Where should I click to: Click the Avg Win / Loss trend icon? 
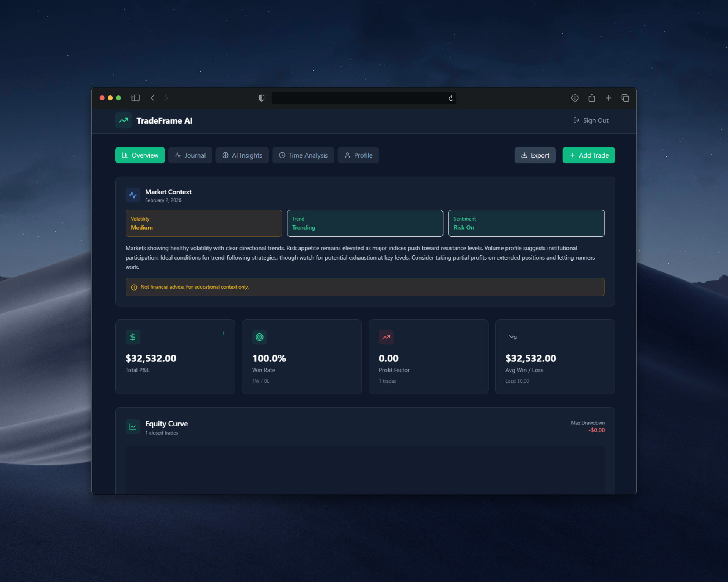[513, 337]
